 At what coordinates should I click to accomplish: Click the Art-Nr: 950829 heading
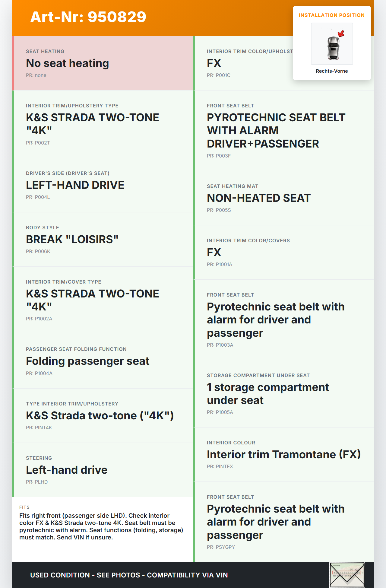[88, 17]
